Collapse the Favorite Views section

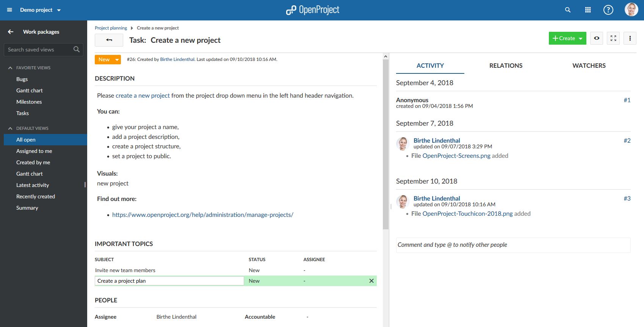coord(10,68)
